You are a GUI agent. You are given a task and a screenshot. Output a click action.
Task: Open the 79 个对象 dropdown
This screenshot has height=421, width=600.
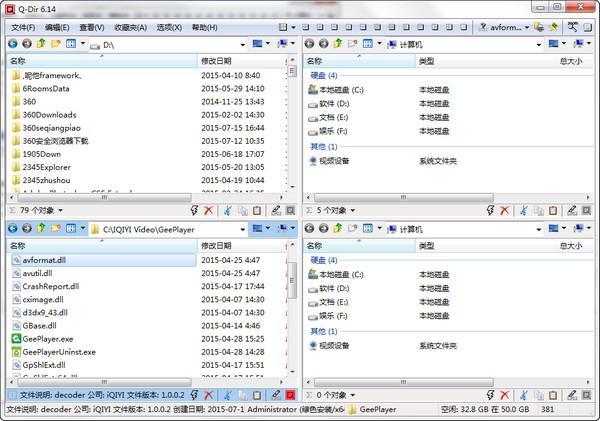(60, 210)
